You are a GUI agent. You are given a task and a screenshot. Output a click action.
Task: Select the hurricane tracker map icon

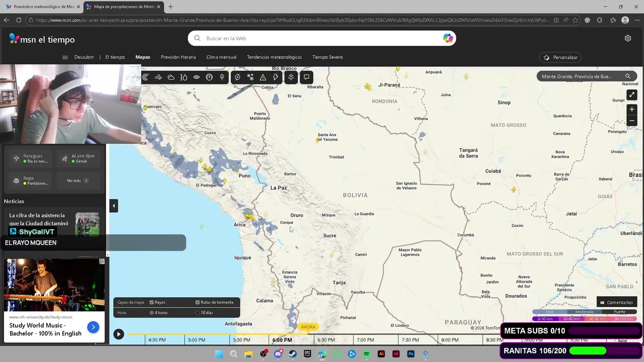(x=237, y=77)
